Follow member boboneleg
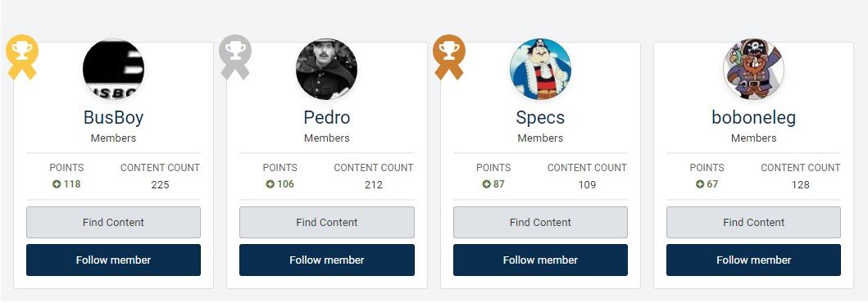868x303 pixels. (x=753, y=260)
